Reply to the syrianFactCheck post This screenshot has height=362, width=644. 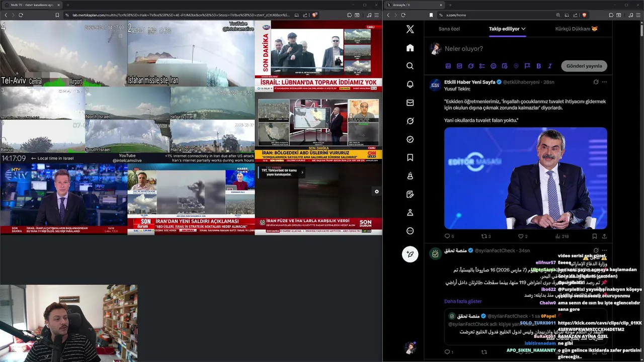click(448, 352)
